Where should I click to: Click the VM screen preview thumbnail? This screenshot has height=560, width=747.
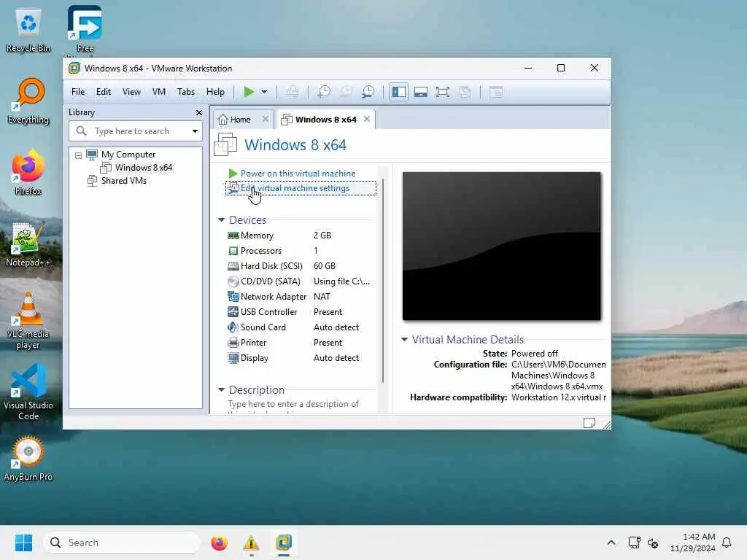click(x=501, y=246)
